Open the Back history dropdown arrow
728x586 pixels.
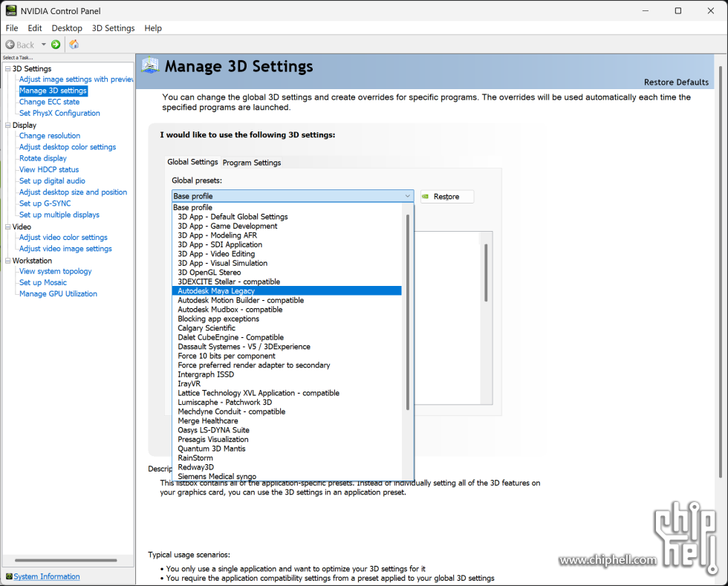pos(44,45)
